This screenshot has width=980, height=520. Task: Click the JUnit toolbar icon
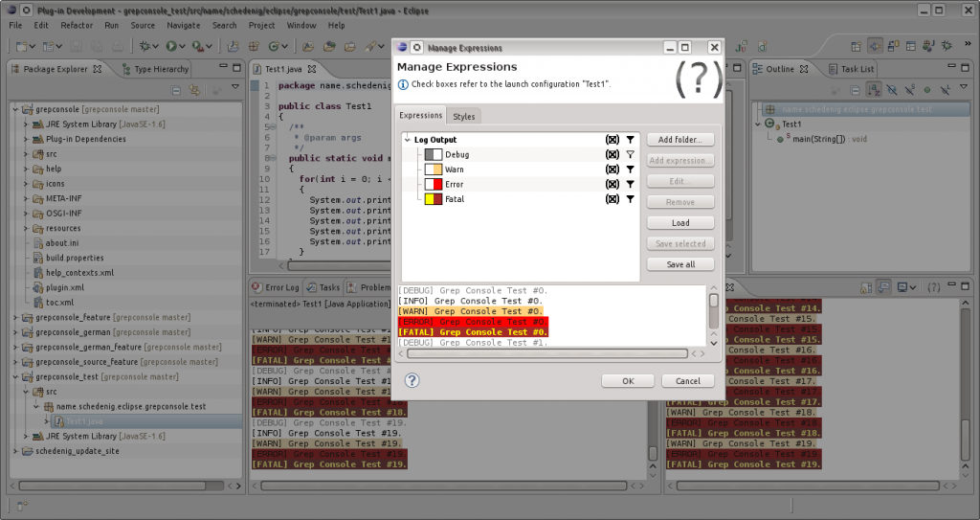pos(742,46)
